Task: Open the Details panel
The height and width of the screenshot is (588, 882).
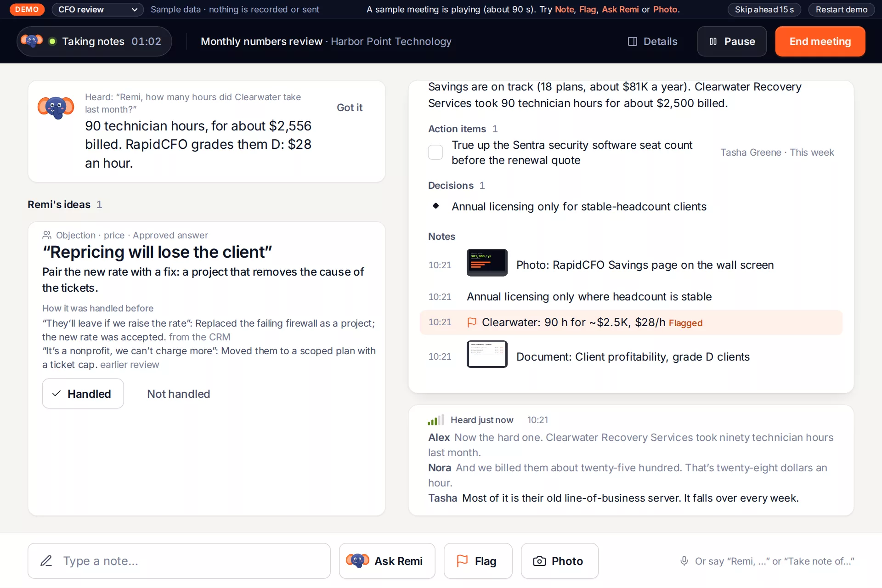Action: tap(652, 41)
